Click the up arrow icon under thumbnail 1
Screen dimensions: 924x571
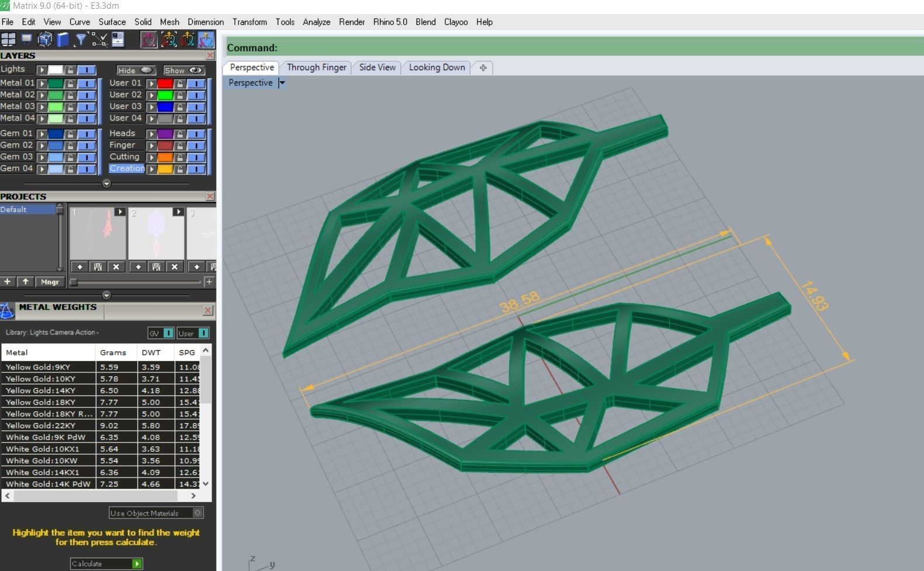pyautogui.click(x=80, y=267)
